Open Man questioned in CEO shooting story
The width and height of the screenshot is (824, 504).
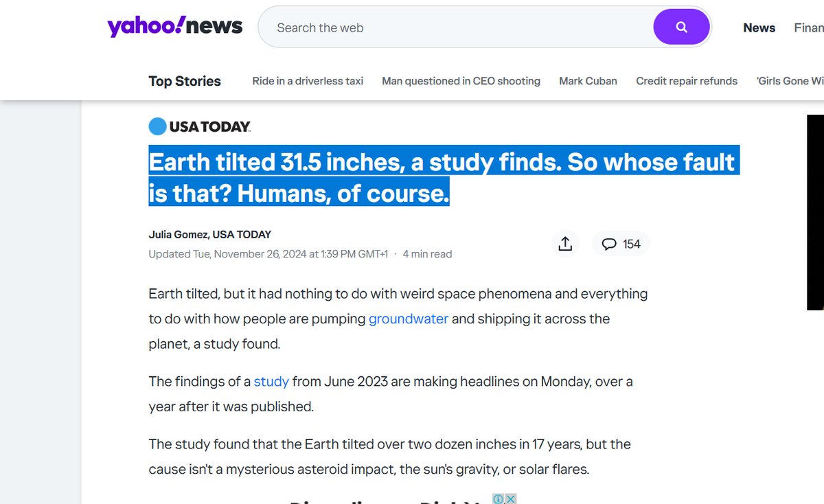coord(461,81)
